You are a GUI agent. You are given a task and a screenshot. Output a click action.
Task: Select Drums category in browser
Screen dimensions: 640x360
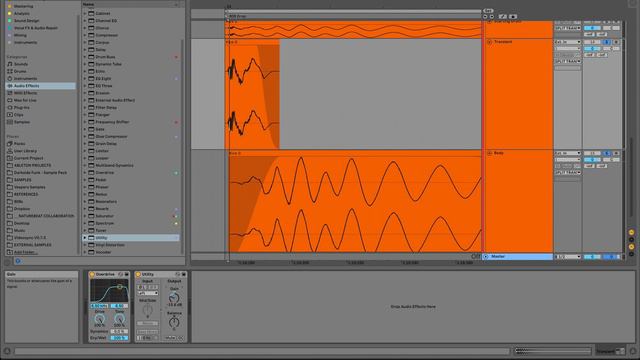tap(20, 71)
